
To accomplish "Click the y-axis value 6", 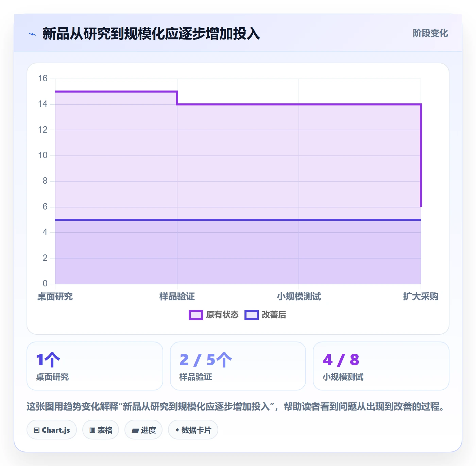I will 45,207.
